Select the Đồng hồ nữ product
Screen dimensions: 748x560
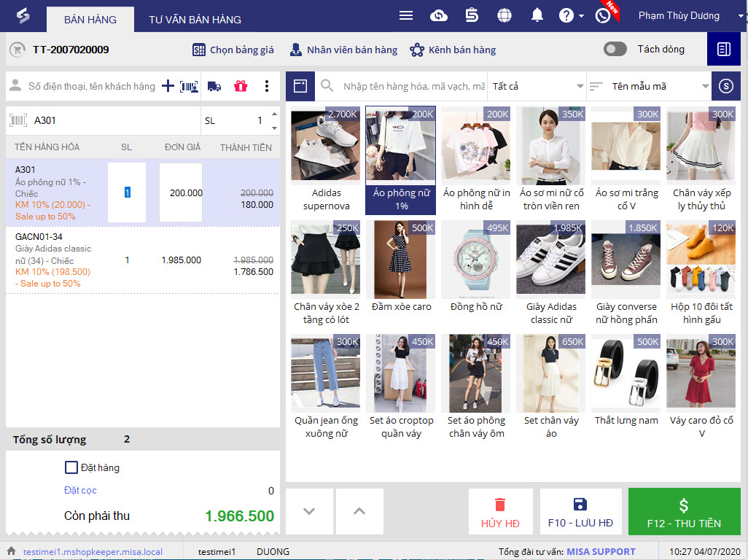click(476, 267)
